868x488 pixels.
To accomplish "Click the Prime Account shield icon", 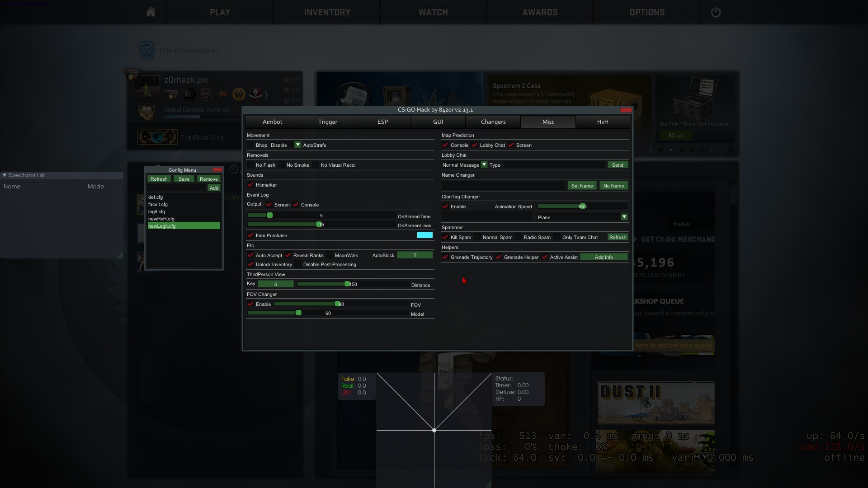I will pos(146,50).
